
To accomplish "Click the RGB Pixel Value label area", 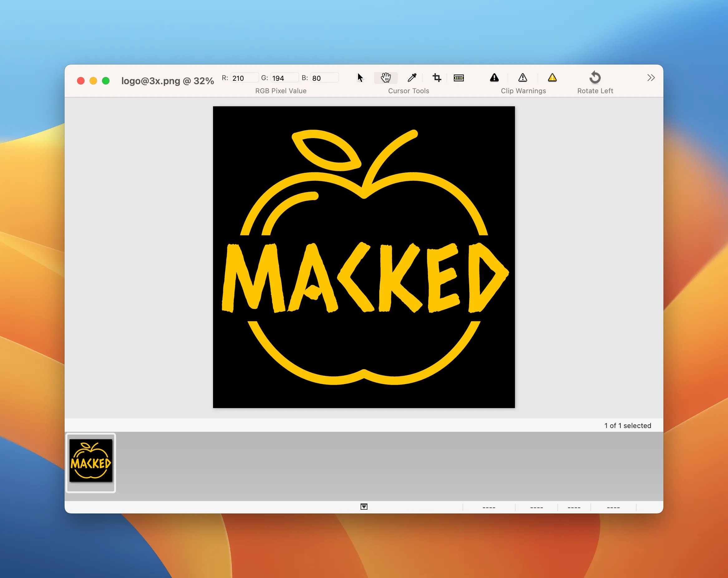I will point(281,90).
